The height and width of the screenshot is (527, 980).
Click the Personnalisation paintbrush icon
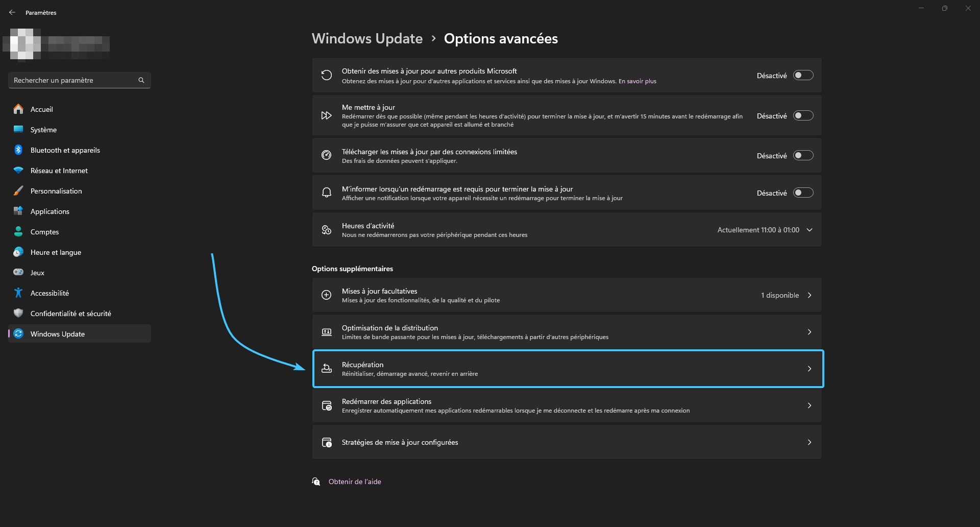pos(18,190)
